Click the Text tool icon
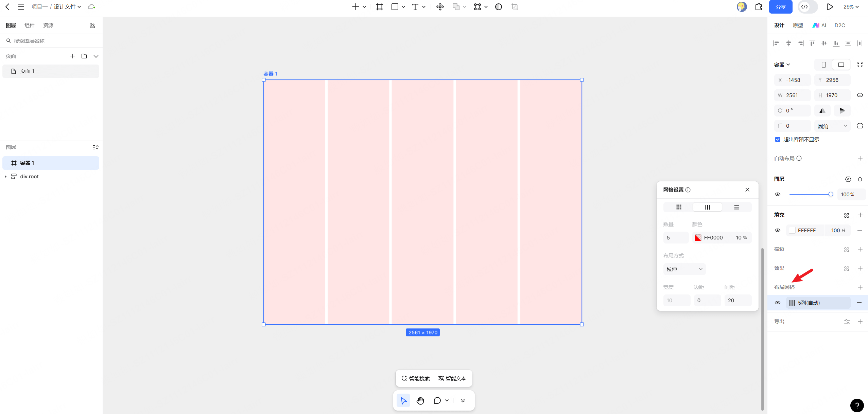The height and width of the screenshot is (414, 868). [415, 7]
